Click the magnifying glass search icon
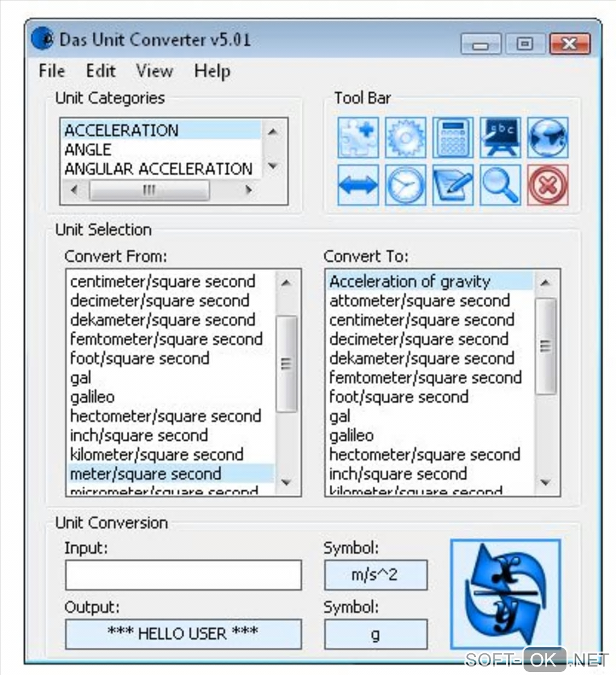Image resolution: width=616 pixels, height=675 pixels. pos(500,185)
